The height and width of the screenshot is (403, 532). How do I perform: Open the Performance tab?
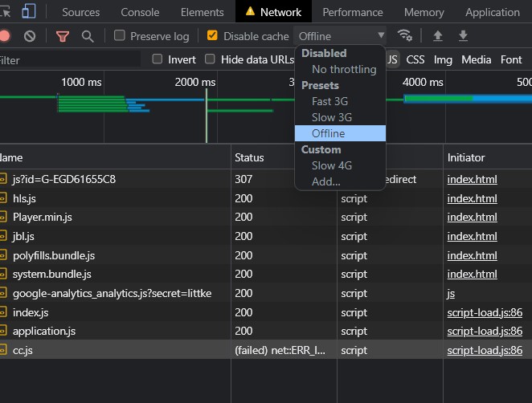(353, 12)
